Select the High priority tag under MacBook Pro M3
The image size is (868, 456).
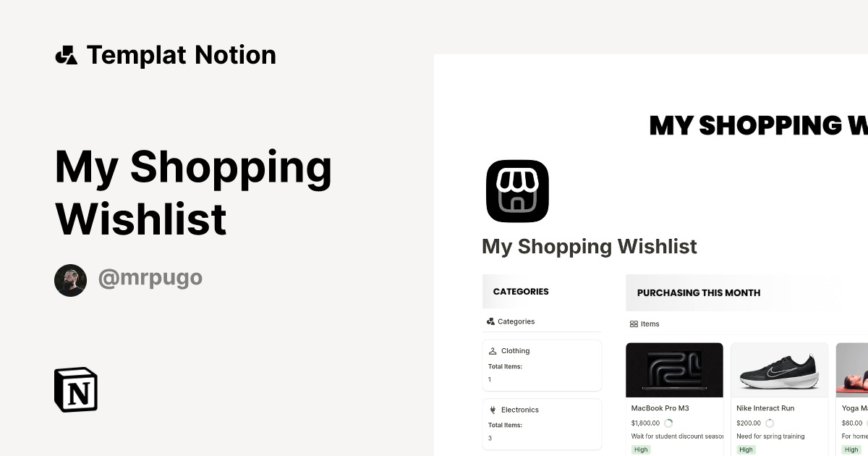point(640,449)
